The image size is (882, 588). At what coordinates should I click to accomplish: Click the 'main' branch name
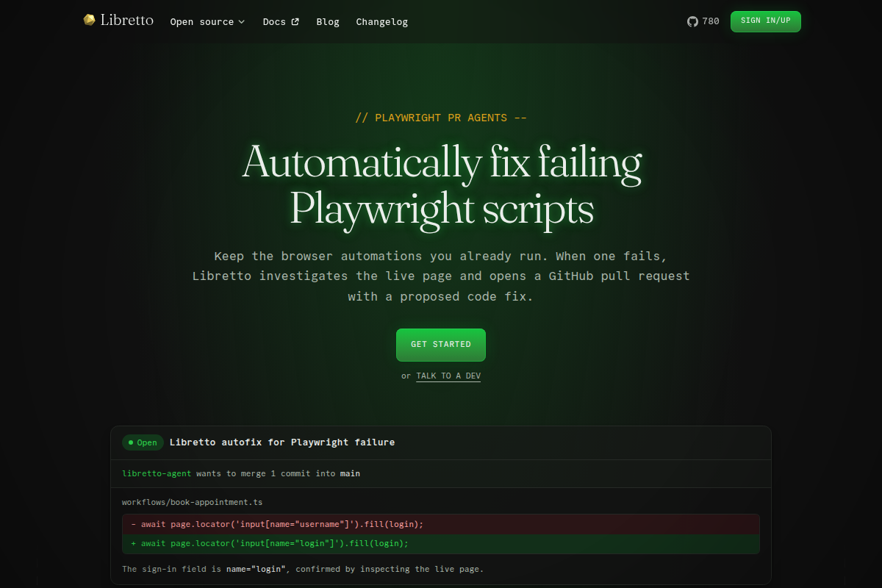350,473
